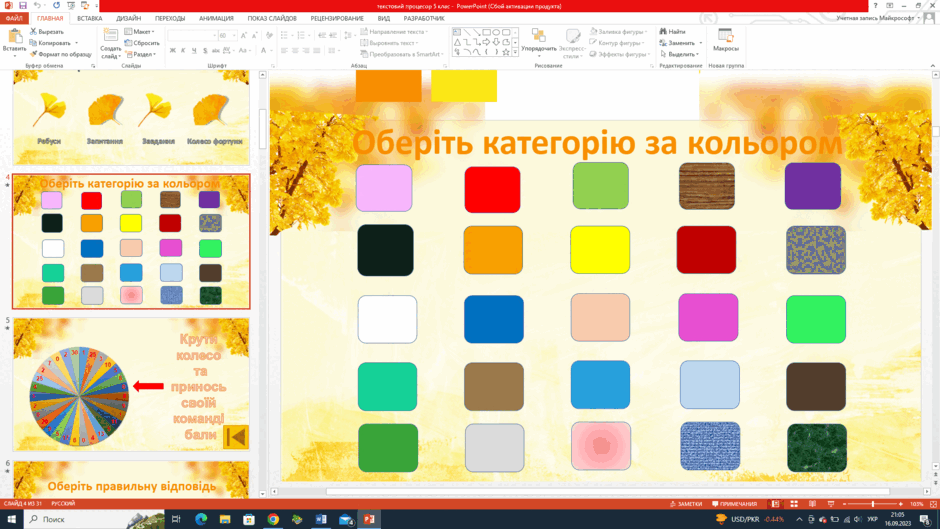
Task: Open Копировать dropdown arrow
Action: (x=77, y=43)
